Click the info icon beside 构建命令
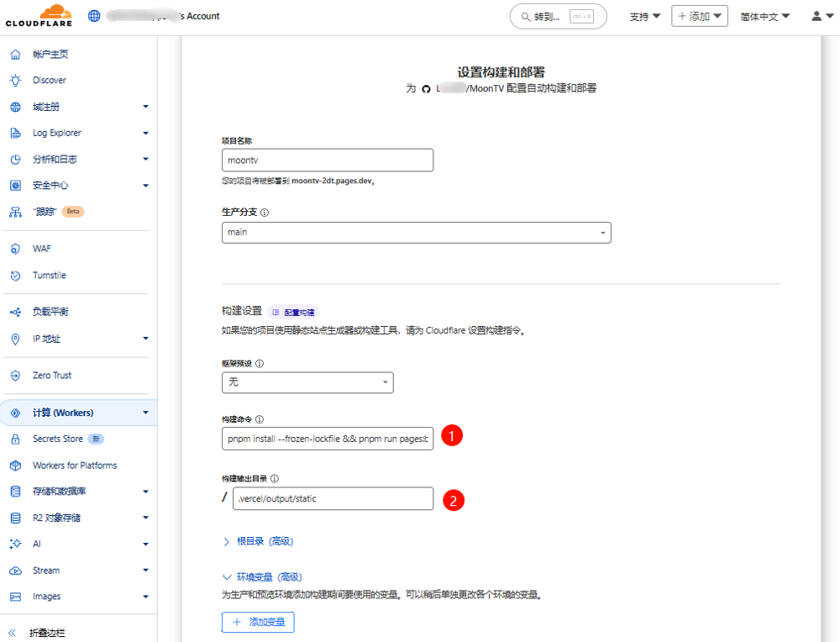 pyautogui.click(x=259, y=419)
